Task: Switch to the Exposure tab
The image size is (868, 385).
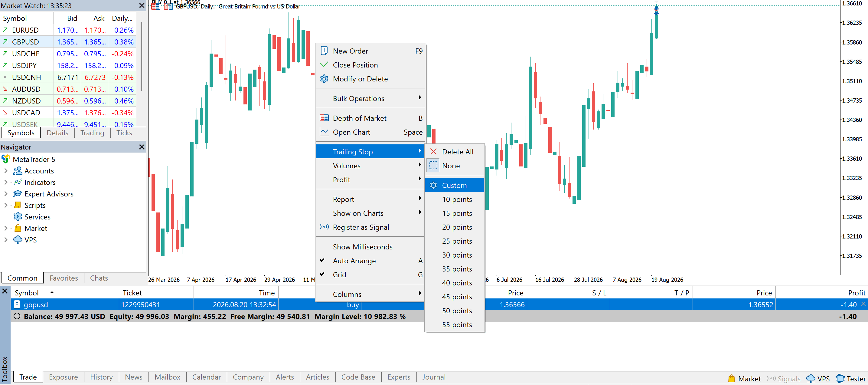Action: tap(63, 377)
